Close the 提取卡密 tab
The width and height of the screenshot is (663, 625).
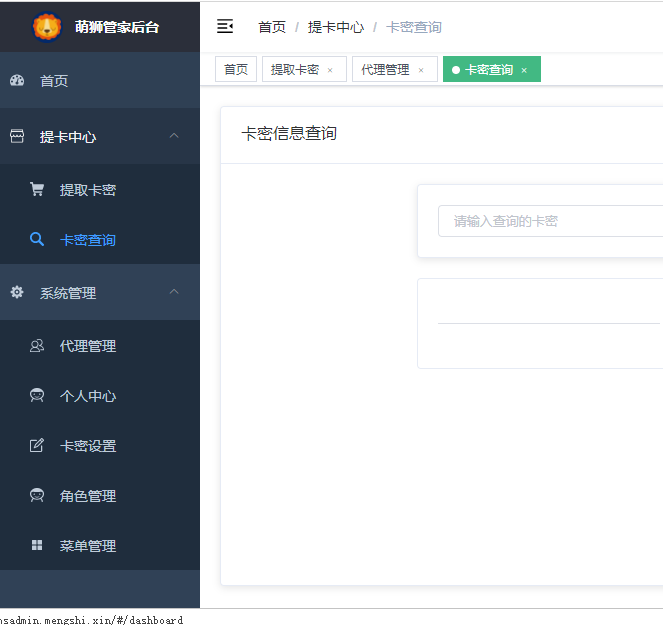coord(330,71)
